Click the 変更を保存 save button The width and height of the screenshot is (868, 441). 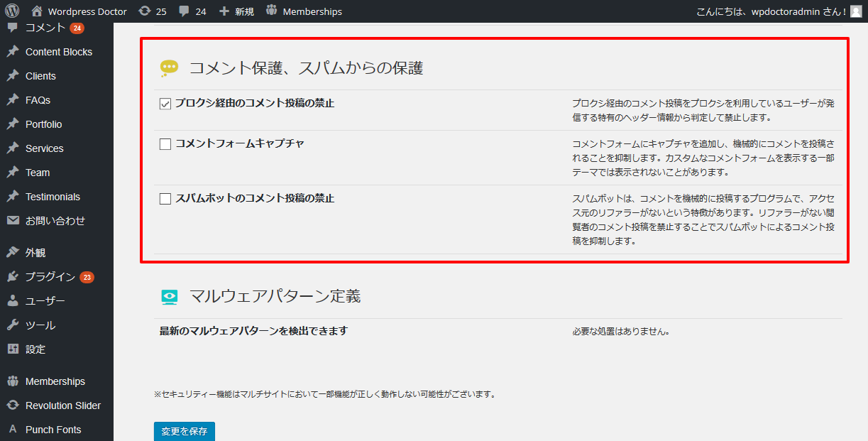[184, 431]
